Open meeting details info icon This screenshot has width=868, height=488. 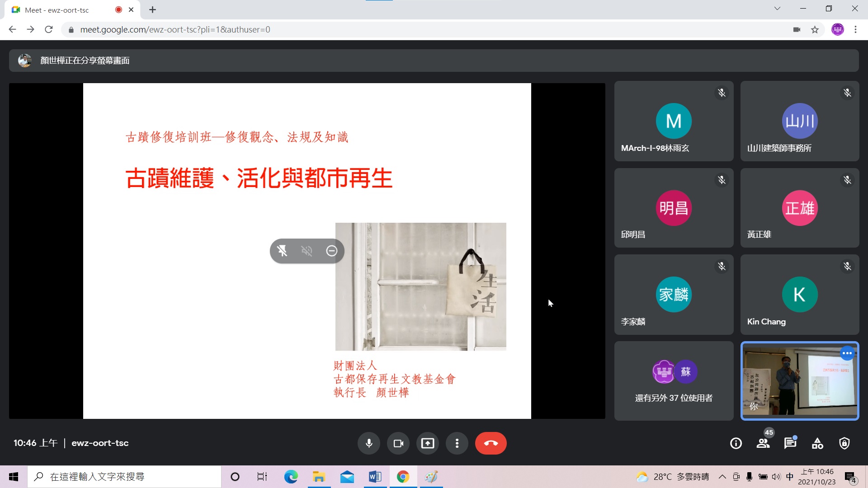(x=736, y=443)
